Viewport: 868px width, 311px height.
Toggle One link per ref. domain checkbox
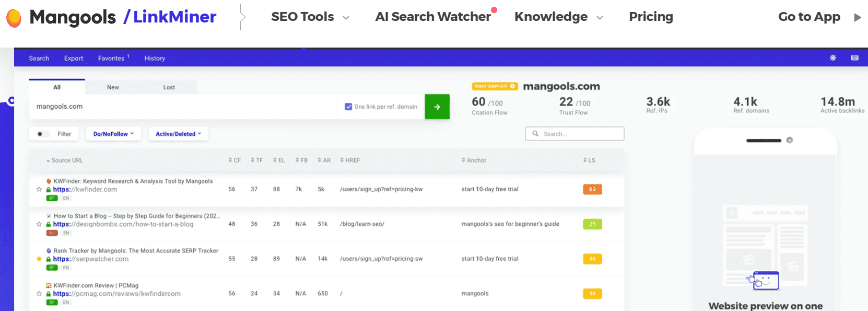pyautogui.click(x=348, y=107)
